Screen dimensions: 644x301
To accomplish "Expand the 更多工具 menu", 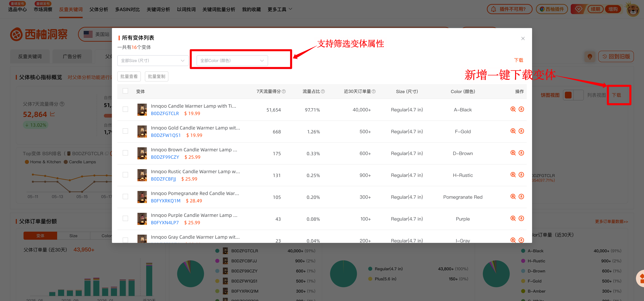I will coord(280,10).
